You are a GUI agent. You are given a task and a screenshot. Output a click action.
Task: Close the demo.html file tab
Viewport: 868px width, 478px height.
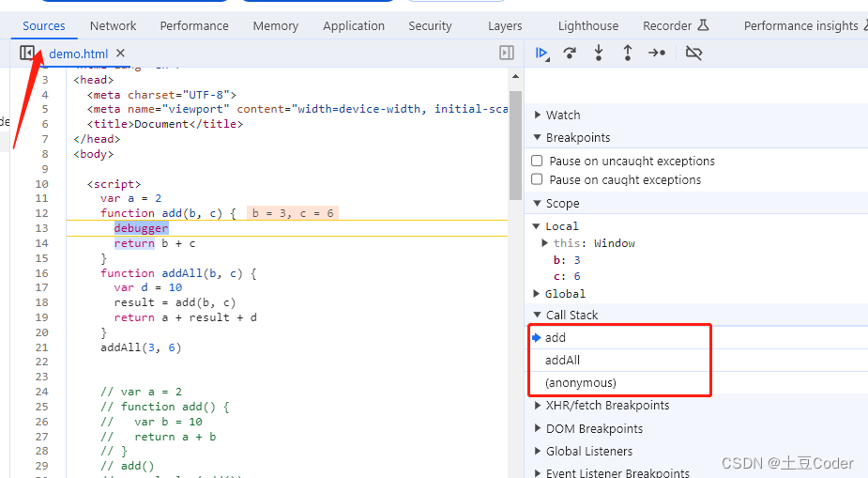tap(120, 54)
